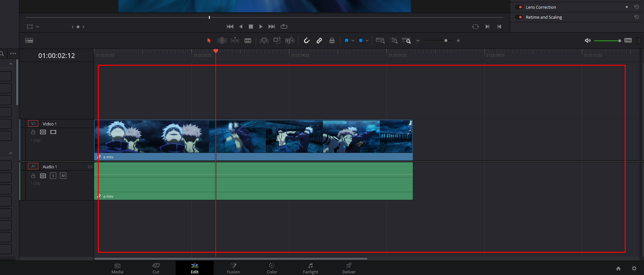Select the a.mkv audio clip

point(253,181)
